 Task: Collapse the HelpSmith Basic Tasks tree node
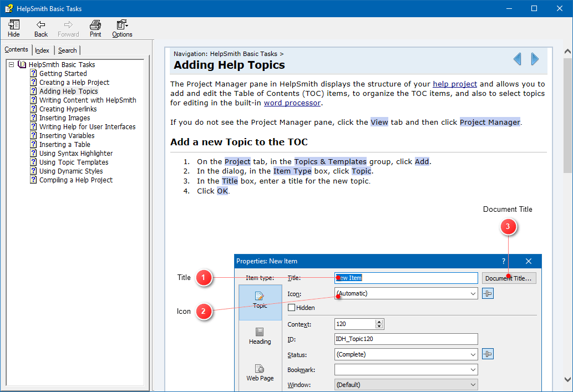pos(11,65)
